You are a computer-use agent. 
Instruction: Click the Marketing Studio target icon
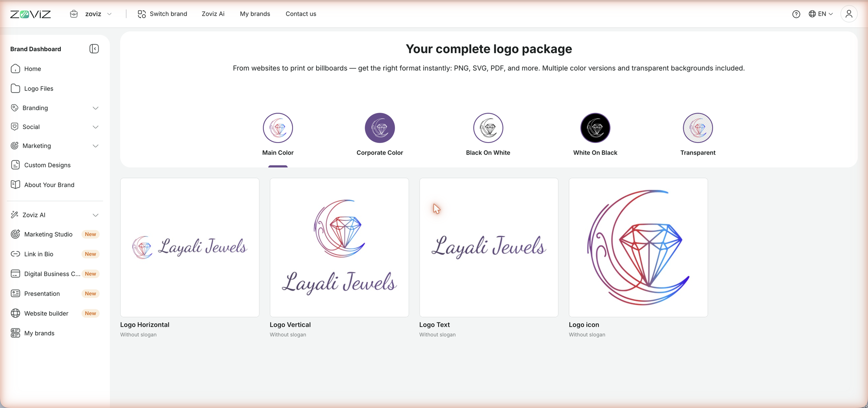[15, 234]
